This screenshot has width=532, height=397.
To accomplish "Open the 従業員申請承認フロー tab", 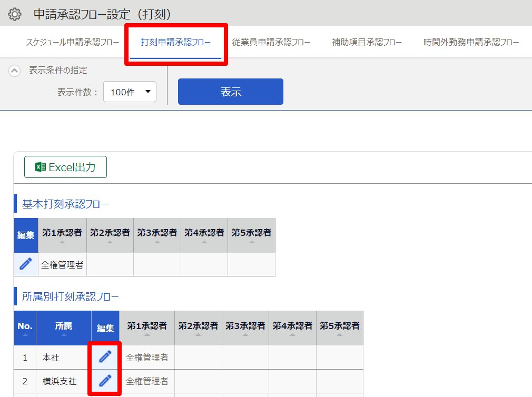I will pos(271,42).
